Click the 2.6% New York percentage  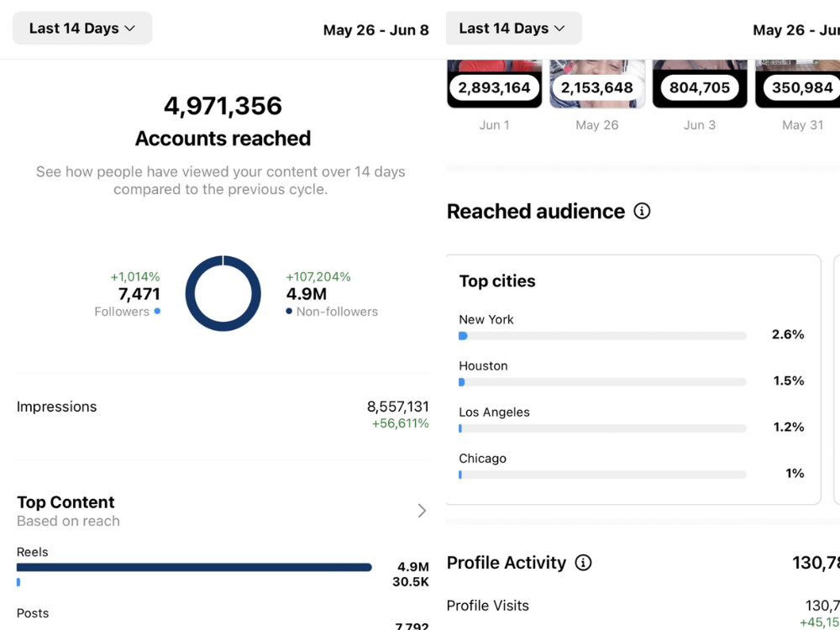pos(788,334)
